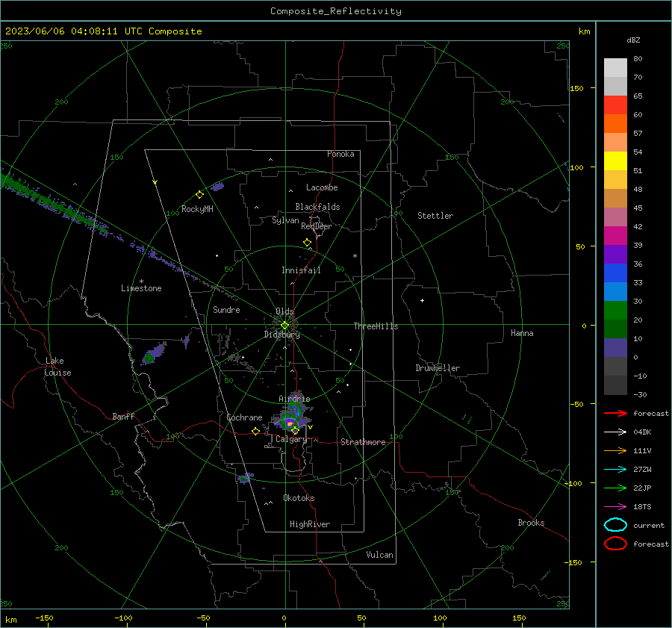Click the magenta 18TS arrow icon
672x628 pixels.
pos(615,507)
